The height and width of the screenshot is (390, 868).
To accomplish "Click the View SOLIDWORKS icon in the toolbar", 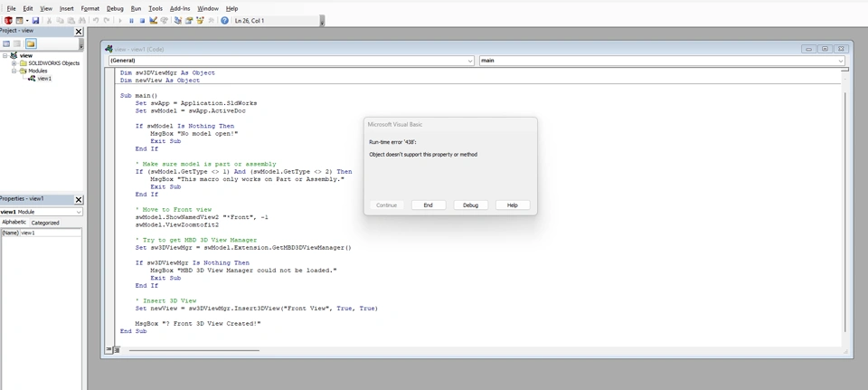I will coord(8,21).
